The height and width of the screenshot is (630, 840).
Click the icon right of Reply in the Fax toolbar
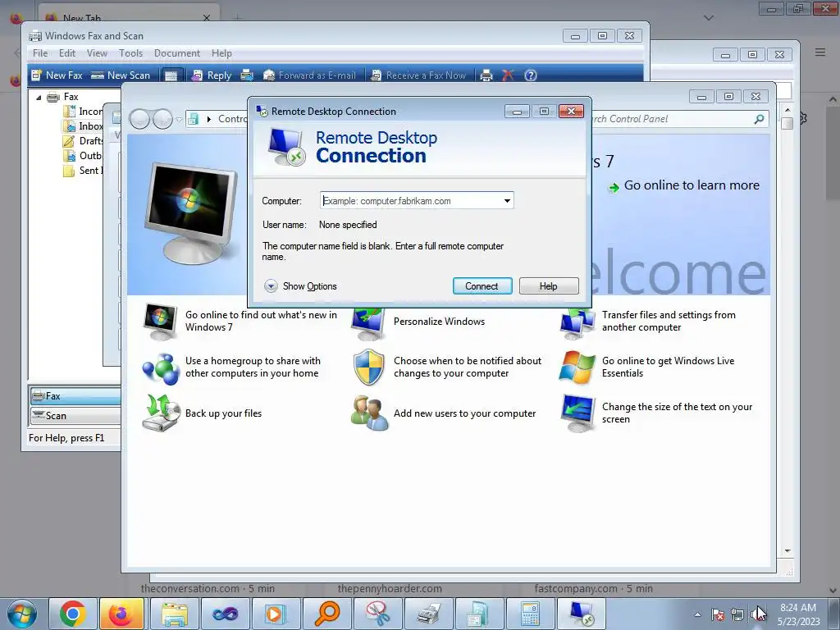coord(247,75)
